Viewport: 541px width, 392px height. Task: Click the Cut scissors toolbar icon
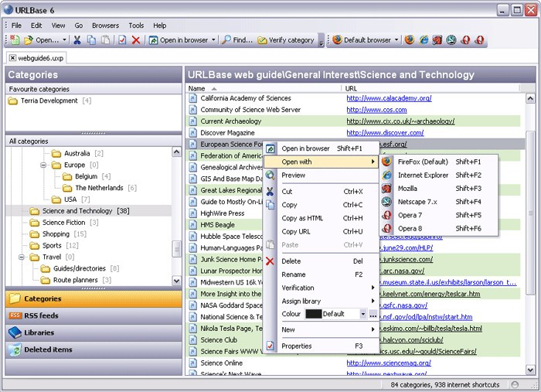[x=77, y=40]
